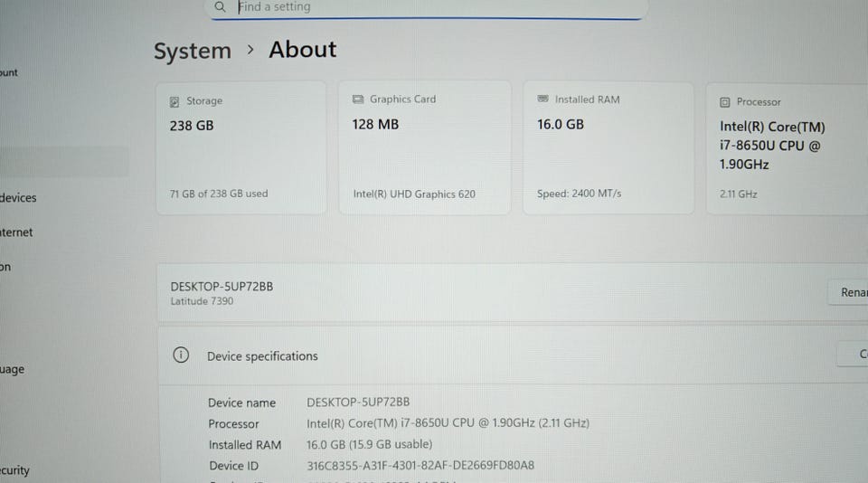Click the search magnifier icon
This screenshot has height=483, width=868.
click(x=220, y=6)
